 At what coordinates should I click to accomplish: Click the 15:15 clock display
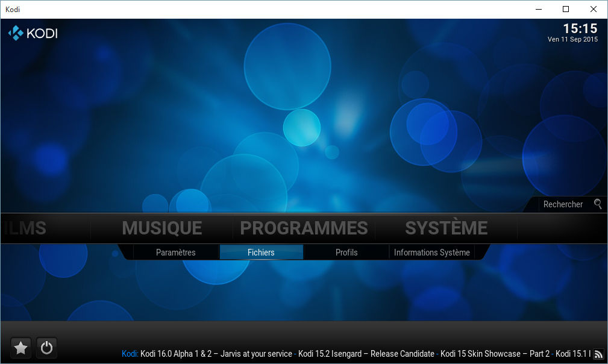[580, 28]
